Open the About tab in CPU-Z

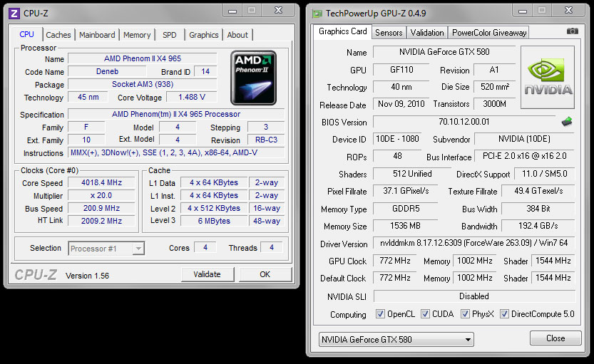coord(237,35)
